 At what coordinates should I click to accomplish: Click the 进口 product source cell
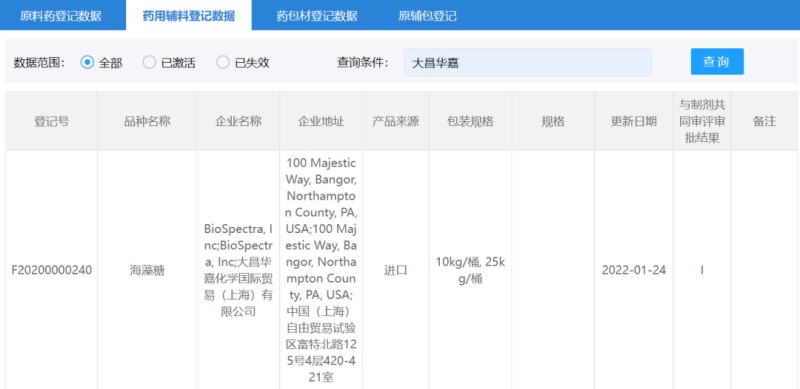point(395,270)
